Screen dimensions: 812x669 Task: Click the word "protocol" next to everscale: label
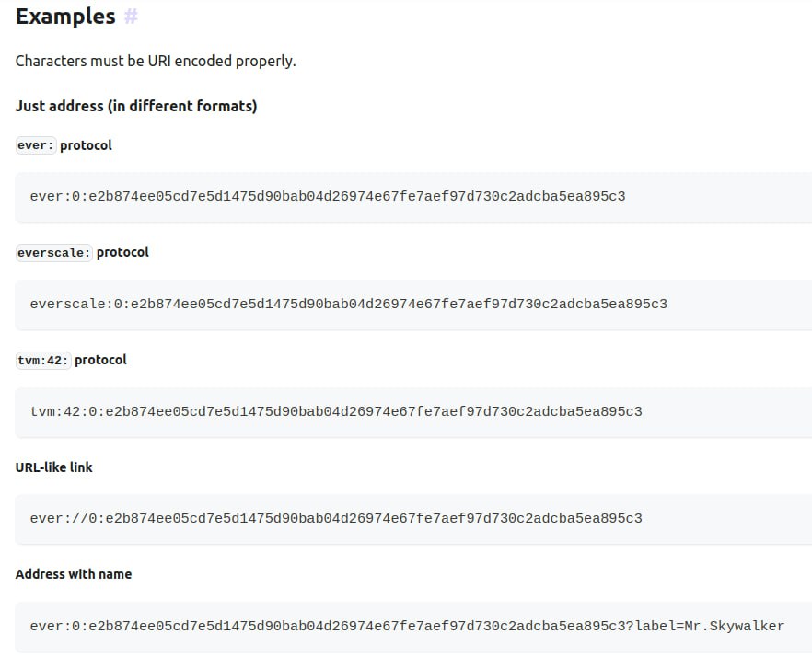point(122,252)
